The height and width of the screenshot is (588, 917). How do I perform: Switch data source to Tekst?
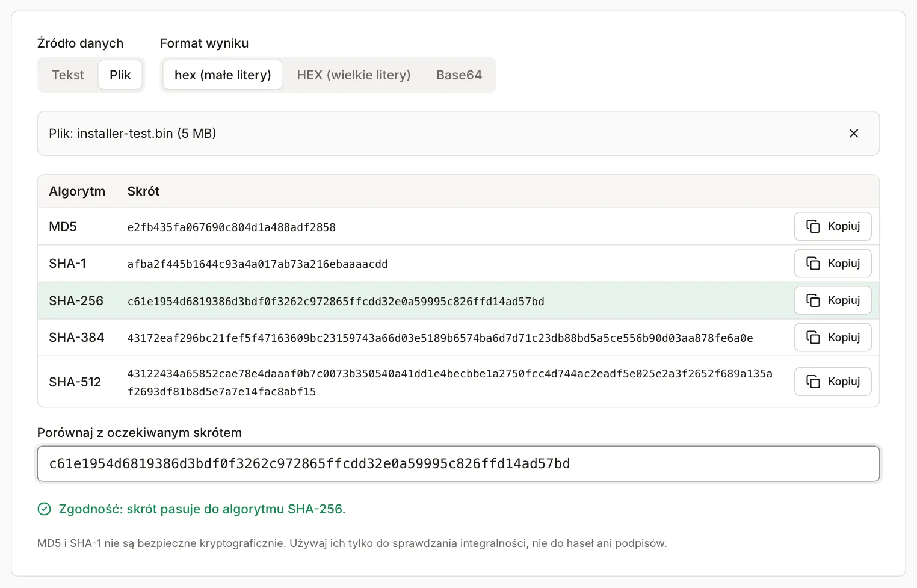pos(68,75)
